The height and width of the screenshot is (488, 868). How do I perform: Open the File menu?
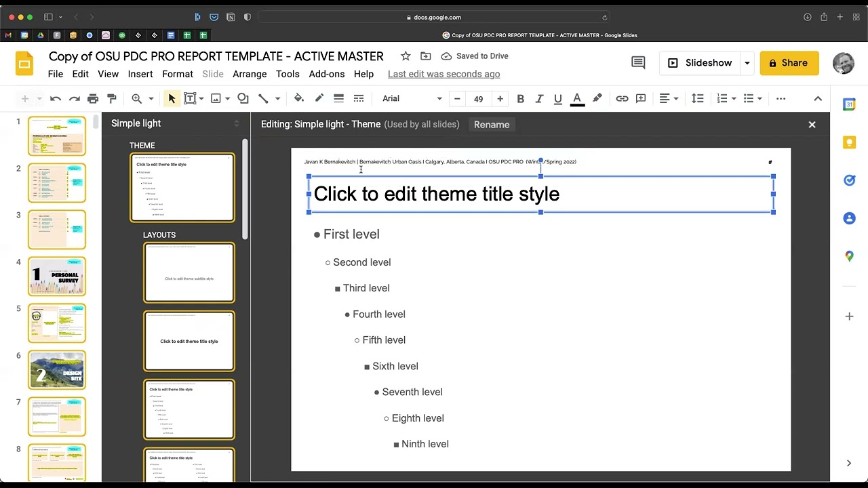56,74
